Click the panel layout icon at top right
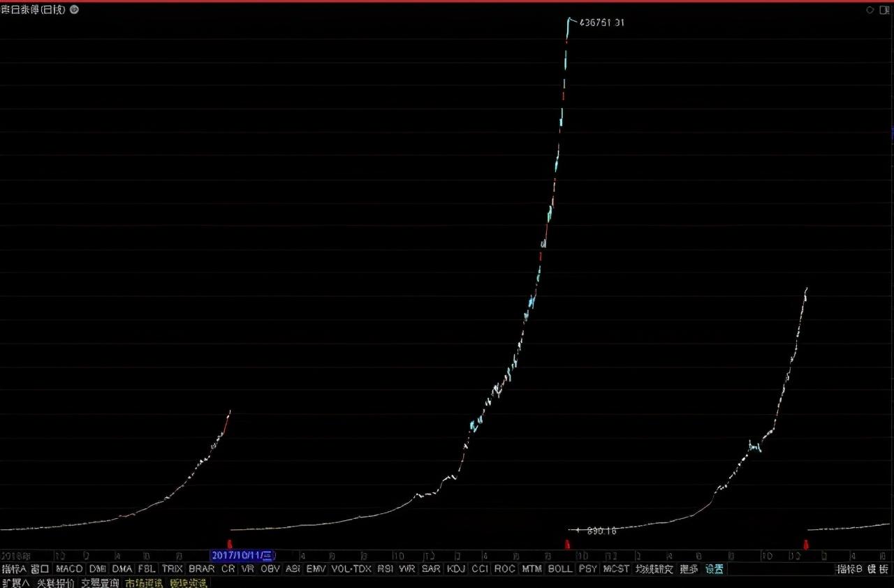The width and height of the screenshot is (894, 588). (884, 10)
